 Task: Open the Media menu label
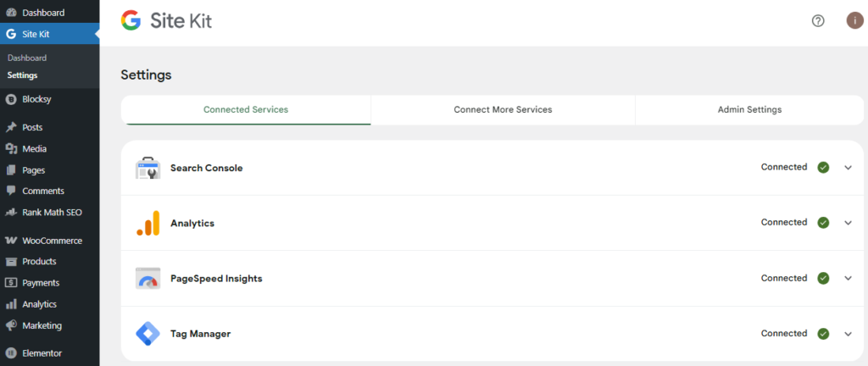tap(34, 149)
